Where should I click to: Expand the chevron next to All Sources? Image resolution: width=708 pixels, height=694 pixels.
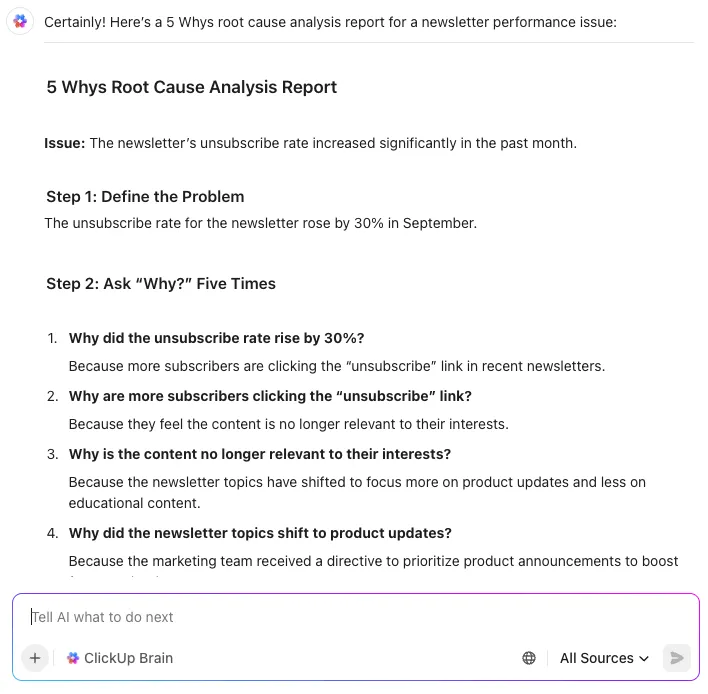tap(644, 658)
